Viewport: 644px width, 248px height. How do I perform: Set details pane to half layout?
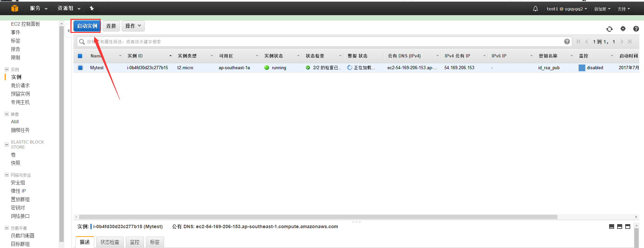tap(620, 227)
